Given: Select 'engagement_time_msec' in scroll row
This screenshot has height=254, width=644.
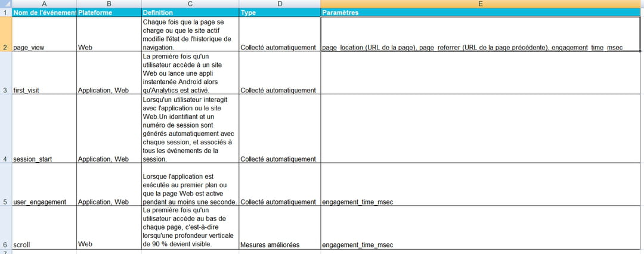Looking at the screenshot, I should coord(480,228).
